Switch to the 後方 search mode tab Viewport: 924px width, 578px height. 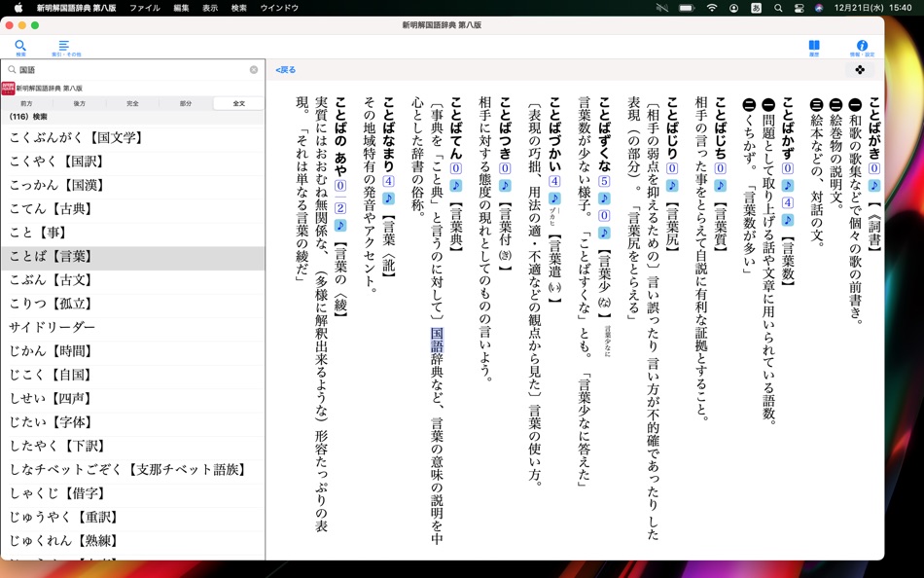pyautogui.click(x=80, y=103)
